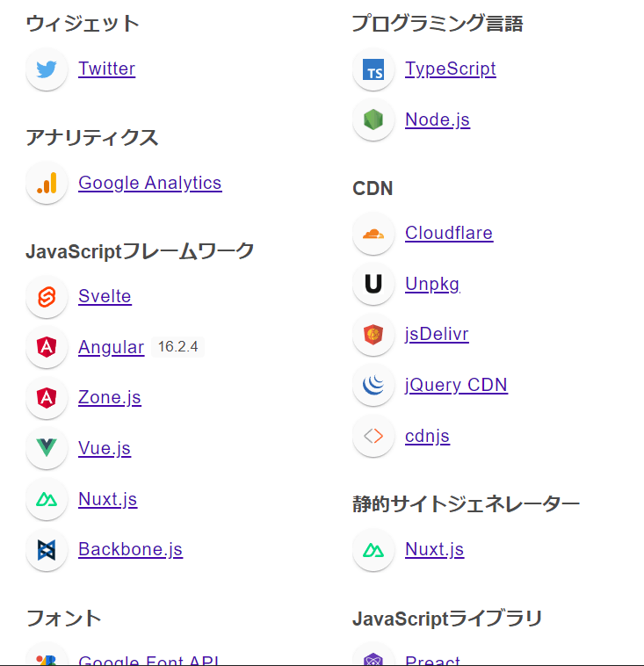Click the cdnjs angle brackets icon
Image resolution: width=644 pixels, height=666 pixels.
(373, 436)
